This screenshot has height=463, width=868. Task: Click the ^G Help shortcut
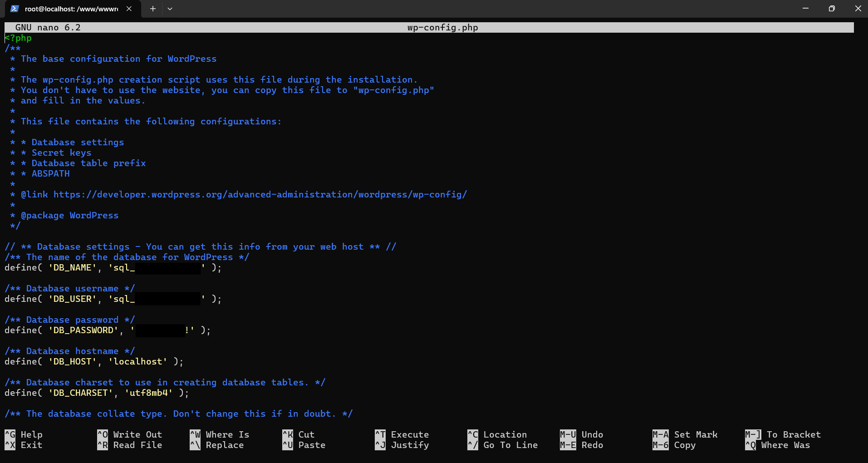coord(24,434)
